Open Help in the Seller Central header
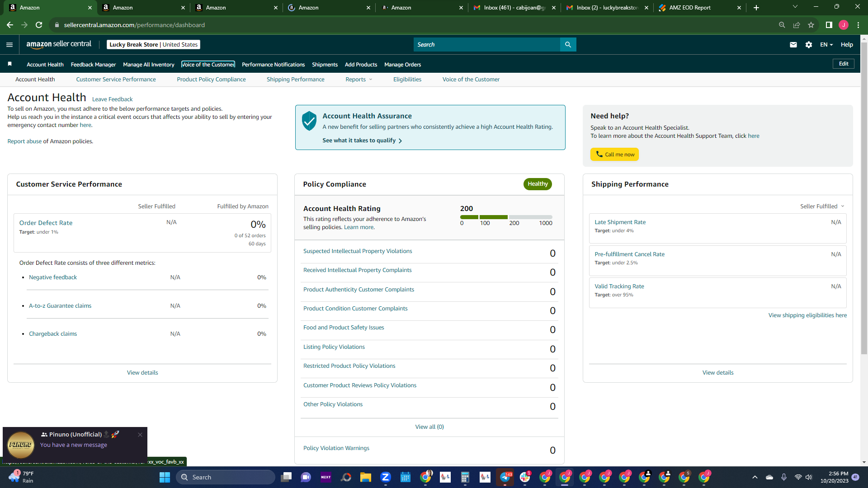 pyautogui.click(x=847, y=45)
